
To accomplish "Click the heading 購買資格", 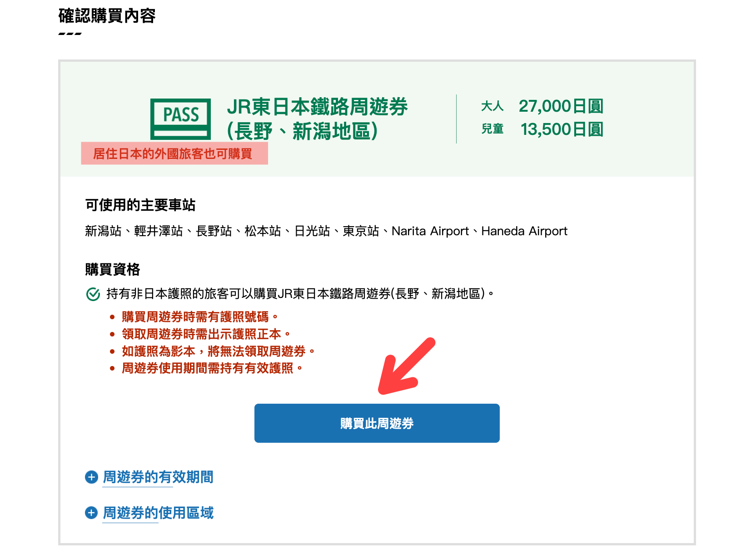I will [x=112, y=270].
